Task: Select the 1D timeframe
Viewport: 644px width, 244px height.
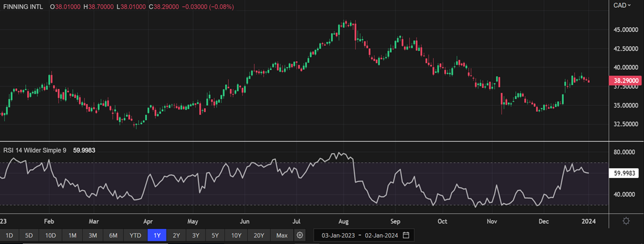Action: pyautogui.click(x=10, y=236)
